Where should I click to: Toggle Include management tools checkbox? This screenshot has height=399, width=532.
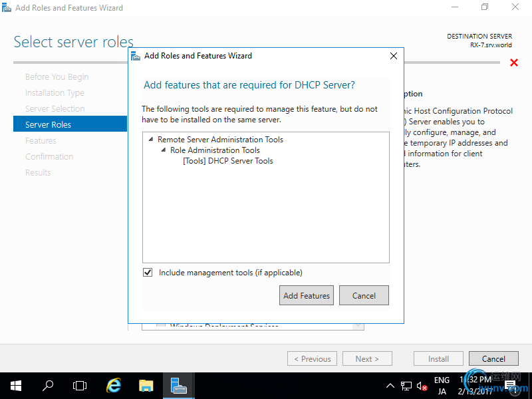[148, 273]
